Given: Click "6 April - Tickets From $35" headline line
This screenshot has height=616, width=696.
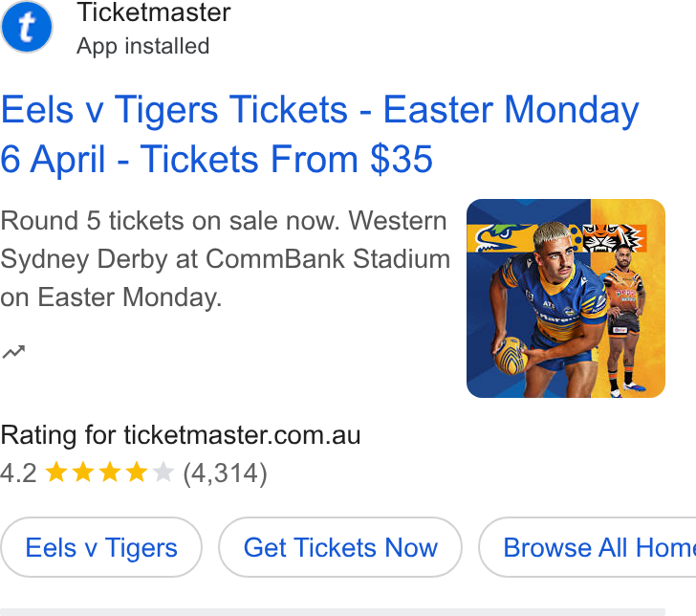Looking at the screenshot, I should point(216,159).
